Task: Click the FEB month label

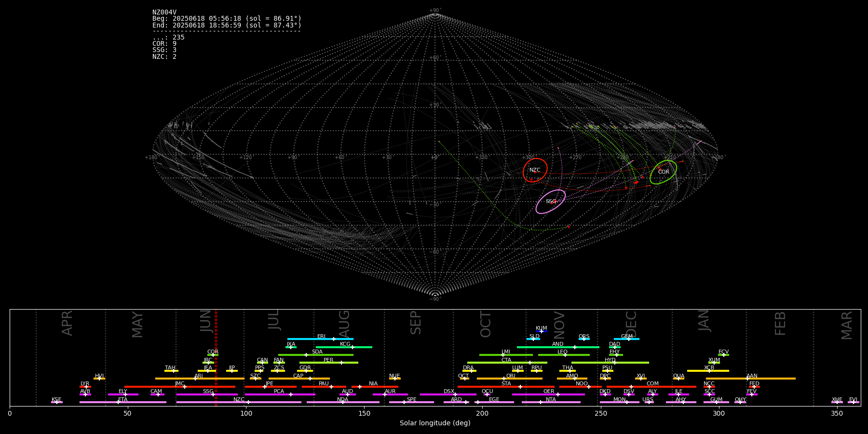Action: [x=780, y=323]
